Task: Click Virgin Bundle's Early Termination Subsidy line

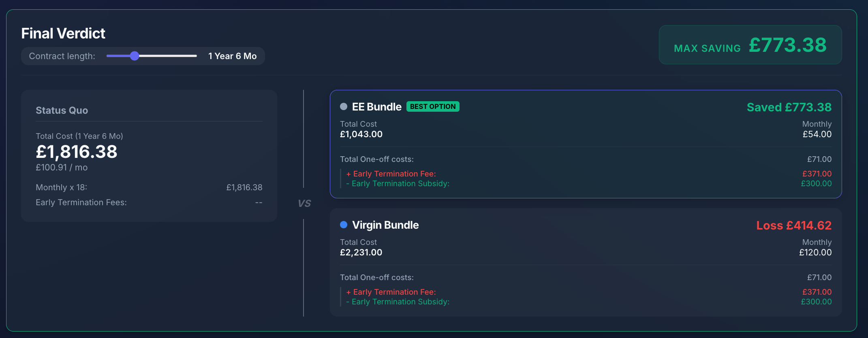Action: pyautogui.click(x=398, y=302)
